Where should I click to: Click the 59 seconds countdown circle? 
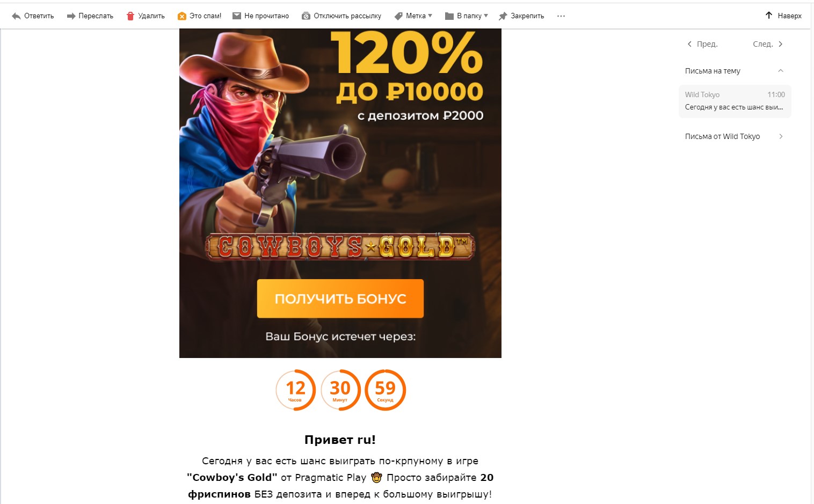(x=385, y=390)
